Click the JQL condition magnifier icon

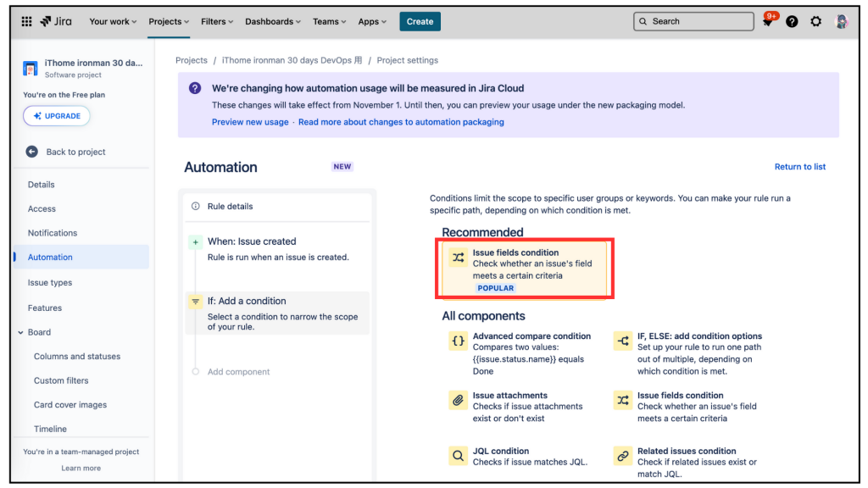459,456
